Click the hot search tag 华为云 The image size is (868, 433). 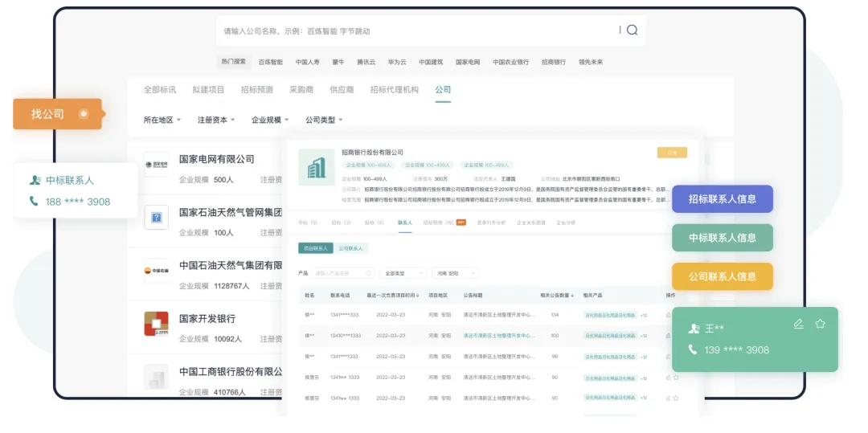coord(397,62)
